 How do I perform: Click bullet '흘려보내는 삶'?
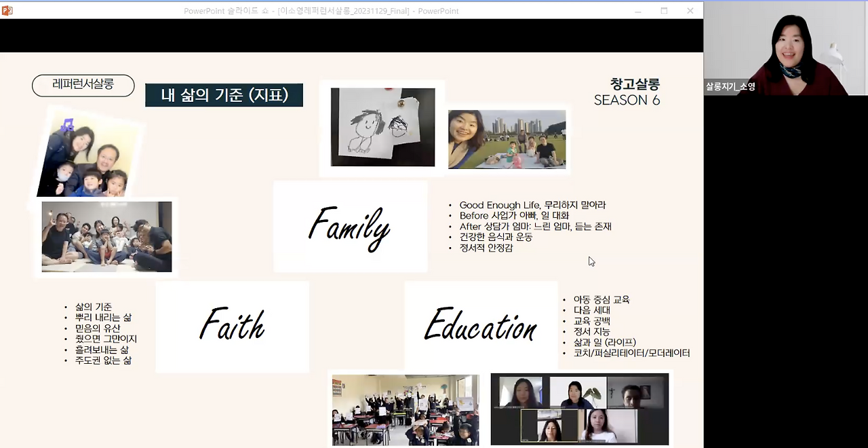click(102, 350)
